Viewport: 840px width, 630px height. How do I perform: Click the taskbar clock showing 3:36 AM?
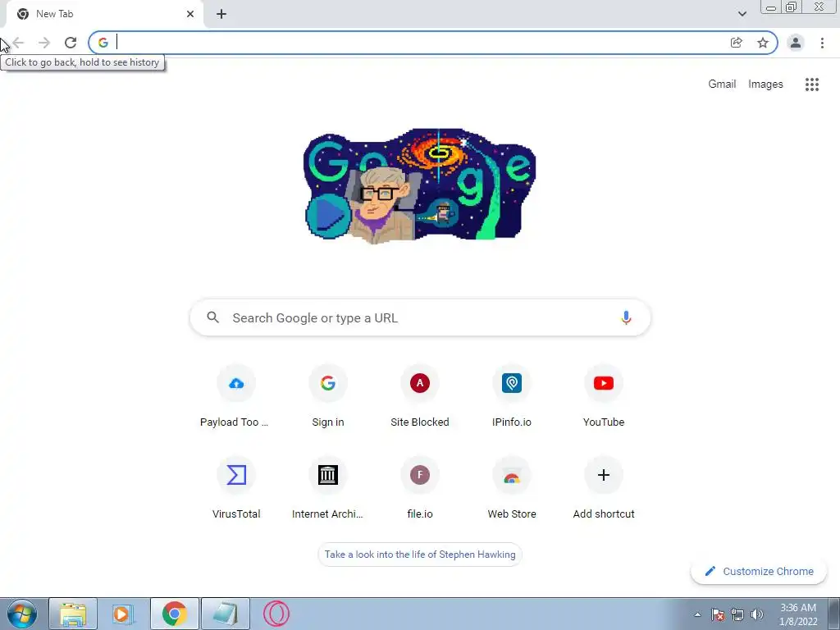797,614
